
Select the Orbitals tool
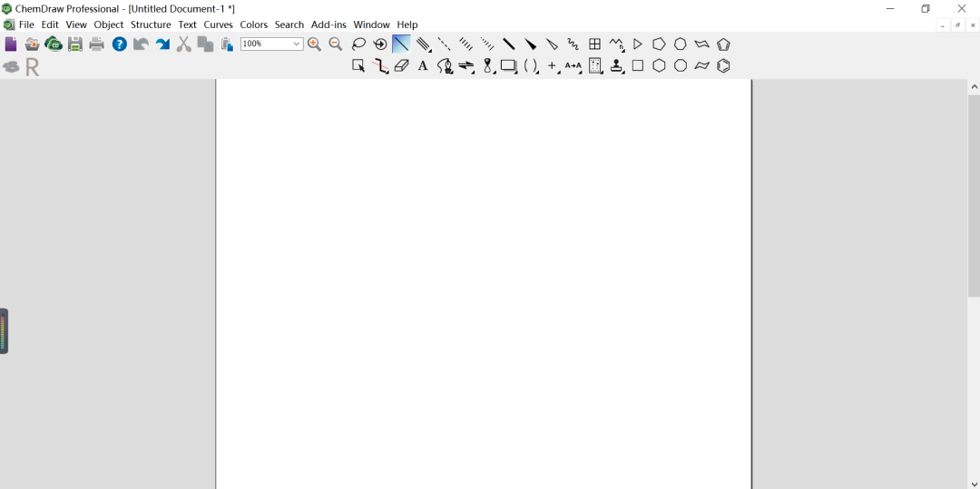coord(488,65)
